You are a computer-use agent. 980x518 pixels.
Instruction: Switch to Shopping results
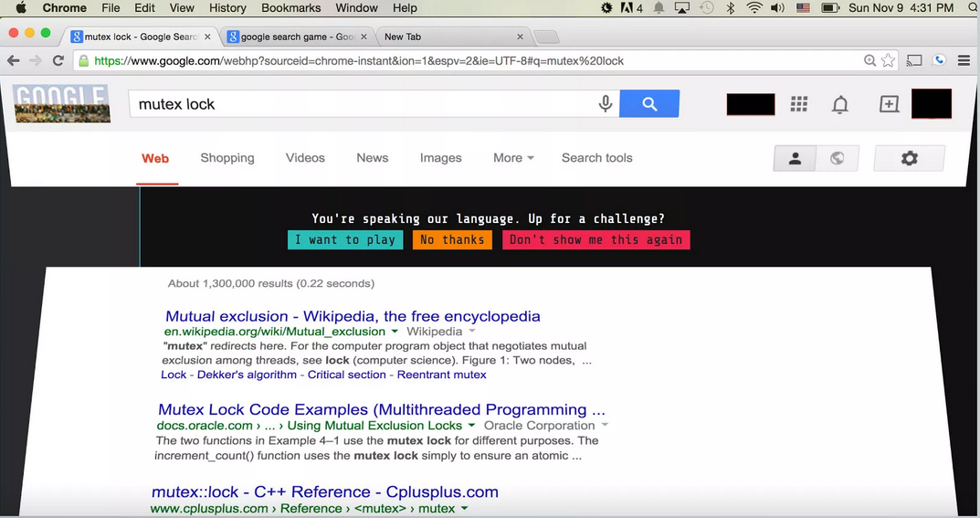[227, 158]
